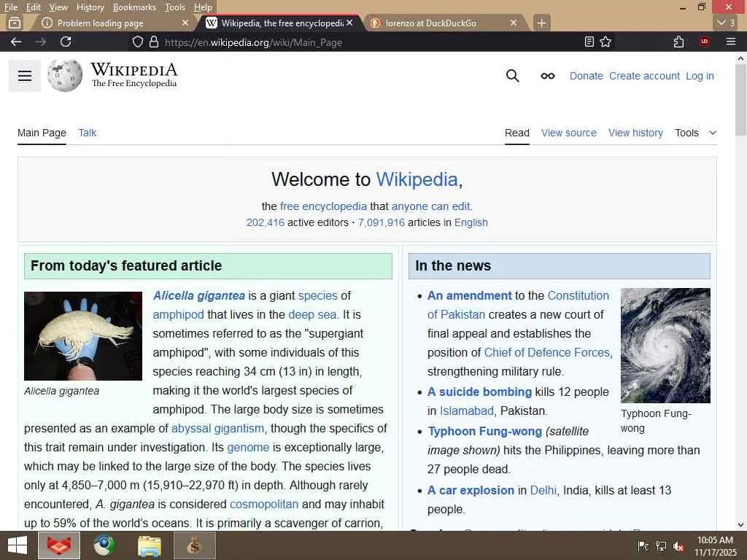Click the red browser taskbar icon
The width and height of the screenshot is (747, 560).
59,545
